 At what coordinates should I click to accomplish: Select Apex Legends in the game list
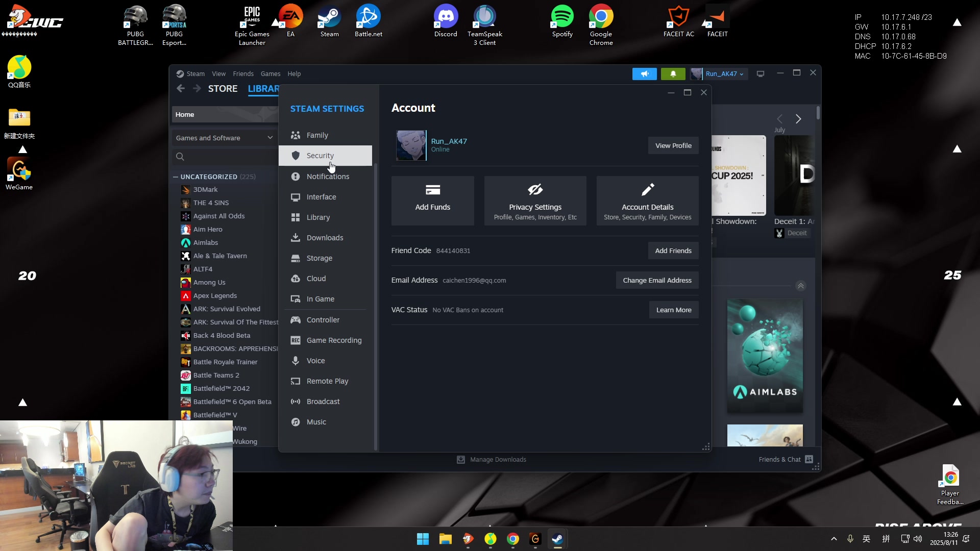215,296
